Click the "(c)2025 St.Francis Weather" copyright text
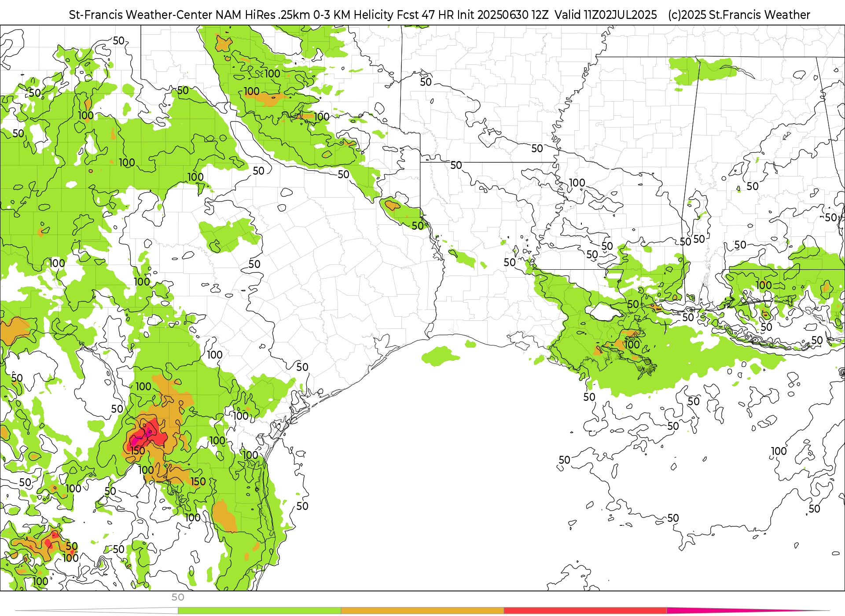The height and width of the screenshot is (616, 845). pyautogui.click(x=739, y=15)
